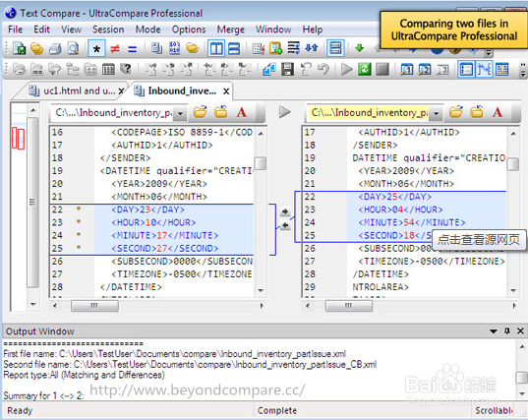Click red A font icon in left pane
This screenshot has height=420, width=528.
(241, 112)
